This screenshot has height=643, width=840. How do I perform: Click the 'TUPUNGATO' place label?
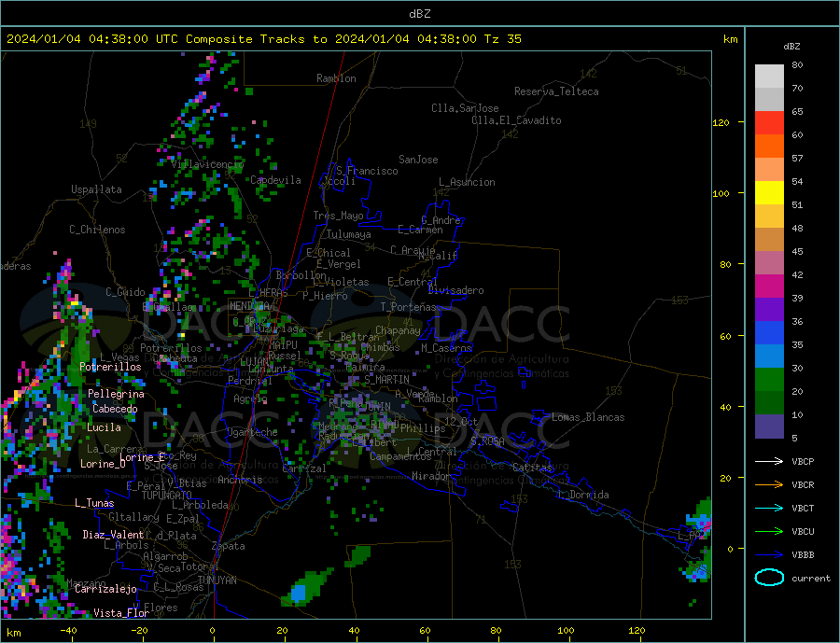point(167,496)
